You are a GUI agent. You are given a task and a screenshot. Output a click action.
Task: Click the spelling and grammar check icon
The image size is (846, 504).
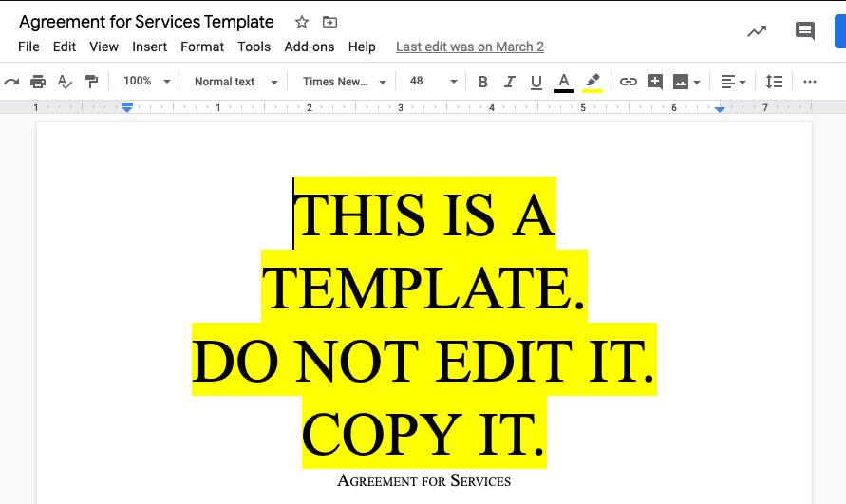pyautogui.click(x=65, y=82)
